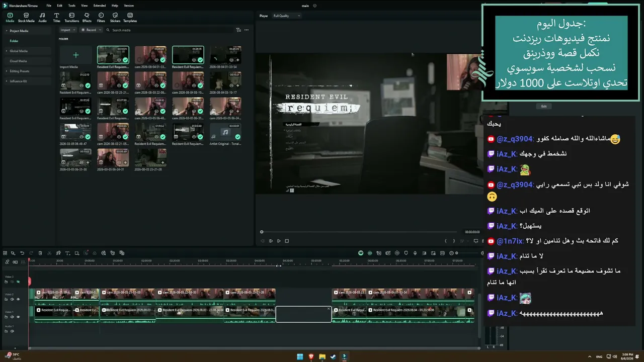Open the Edit menu

point(60,6)
